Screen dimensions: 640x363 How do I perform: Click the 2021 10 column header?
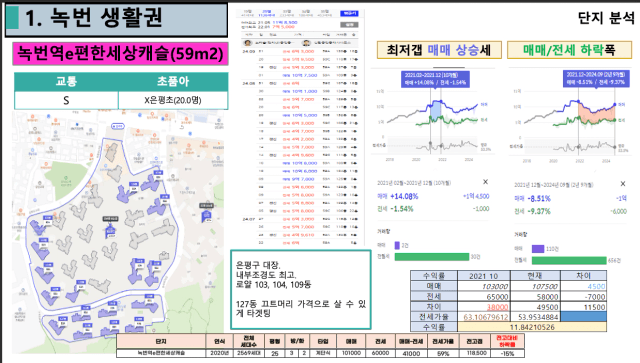(484, 276)
